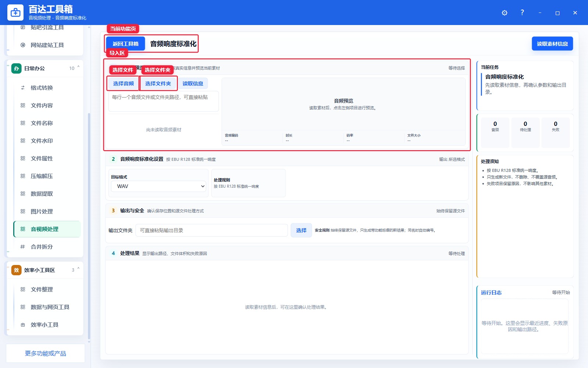Click the grid icon beside 文件内容
Image resolution: width=588 pixels, height=368 pixels.
pyautogui.click(x=23, y=105)
